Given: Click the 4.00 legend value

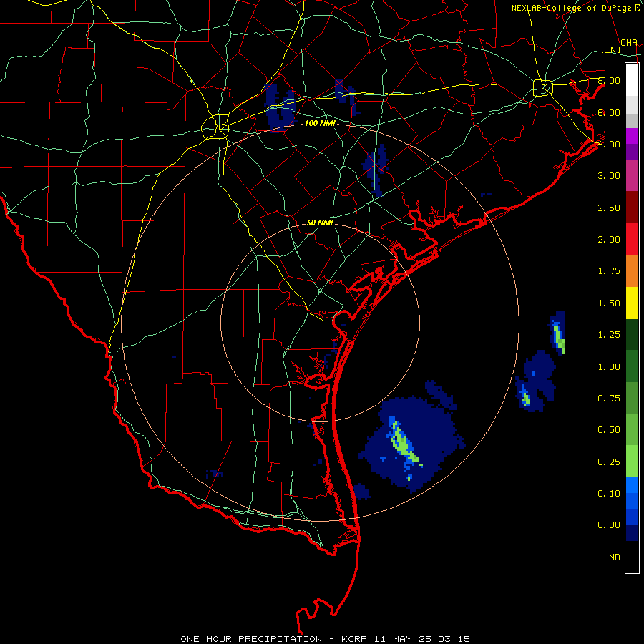Looking at the screenshot, I should [609, 144].
